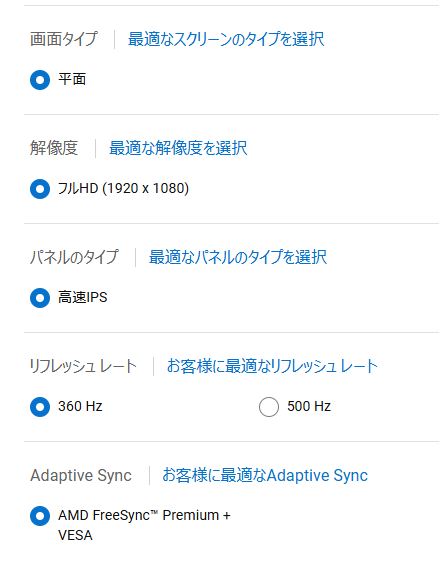Click the AMD FreeSync Premium + VESA text
The image size is (439, 566).
(144, 525)
